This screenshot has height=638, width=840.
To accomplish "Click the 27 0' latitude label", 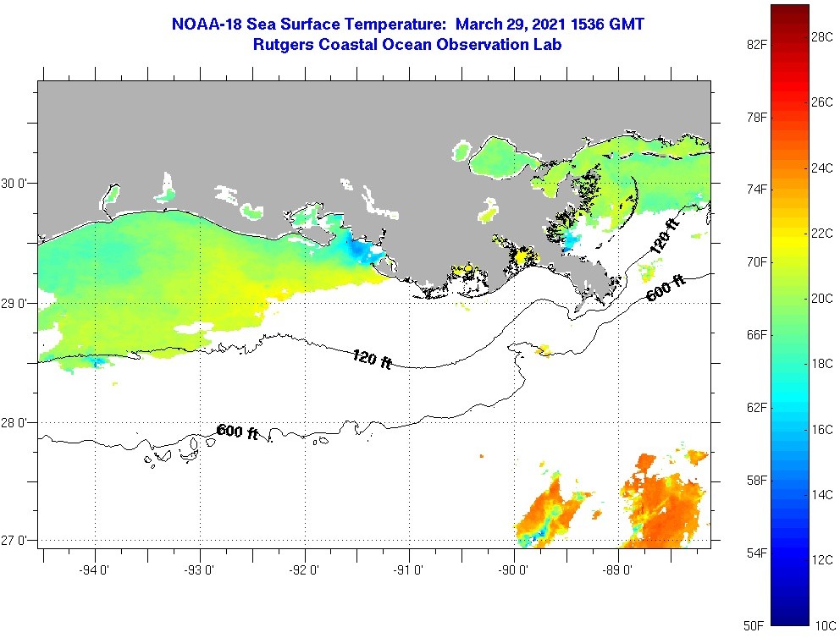I will [14, 541].
